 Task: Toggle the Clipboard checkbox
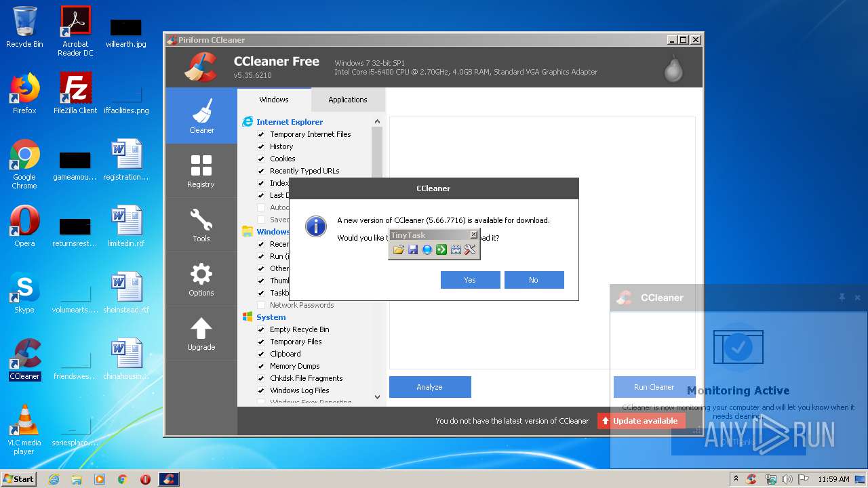tap(261, 354)
